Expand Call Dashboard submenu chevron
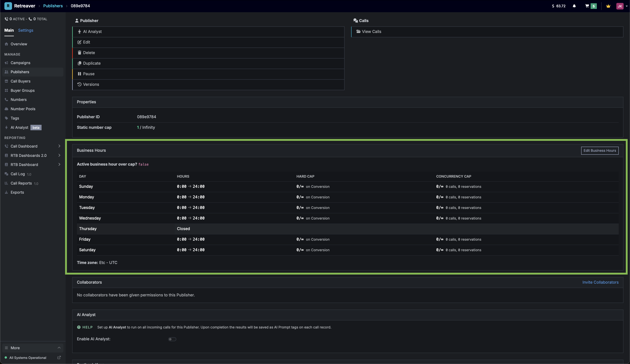630x364 pixels. click(x=59, y=146)
